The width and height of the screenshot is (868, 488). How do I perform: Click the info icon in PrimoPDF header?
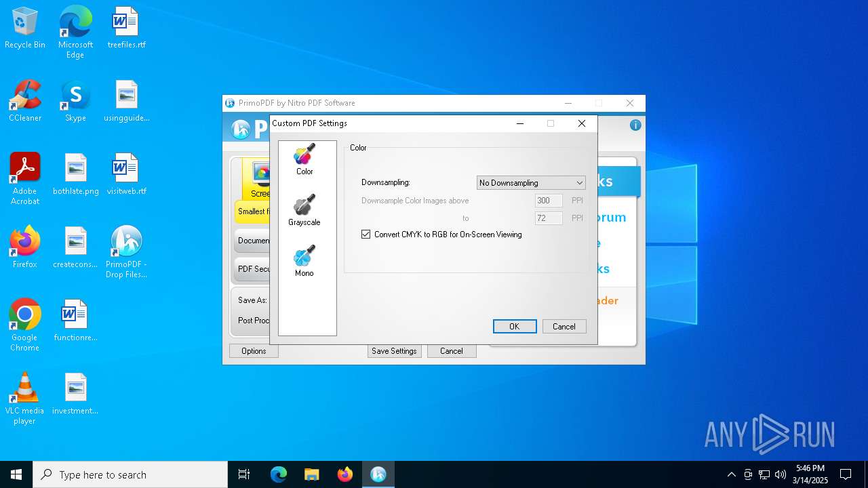click(635, 125)
